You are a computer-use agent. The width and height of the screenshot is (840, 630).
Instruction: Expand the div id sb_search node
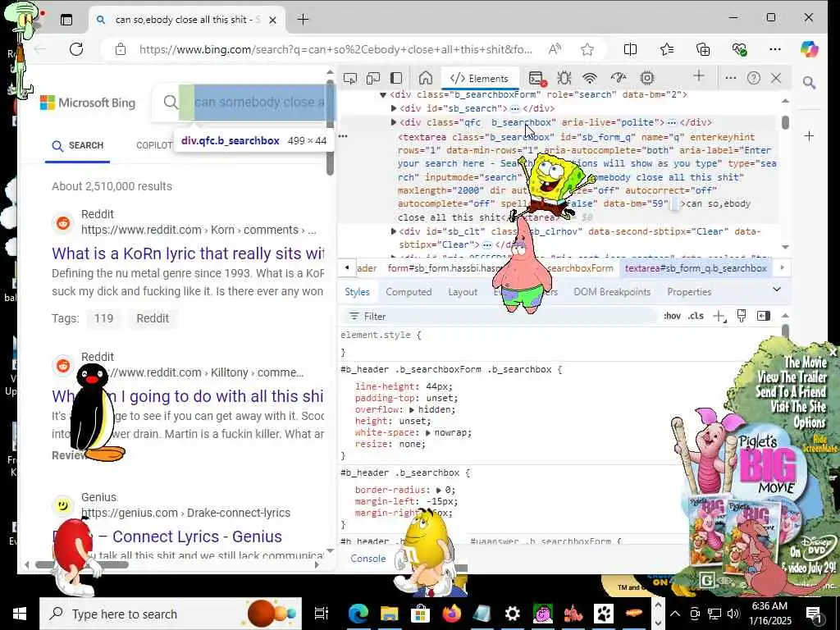click(394, 108)
